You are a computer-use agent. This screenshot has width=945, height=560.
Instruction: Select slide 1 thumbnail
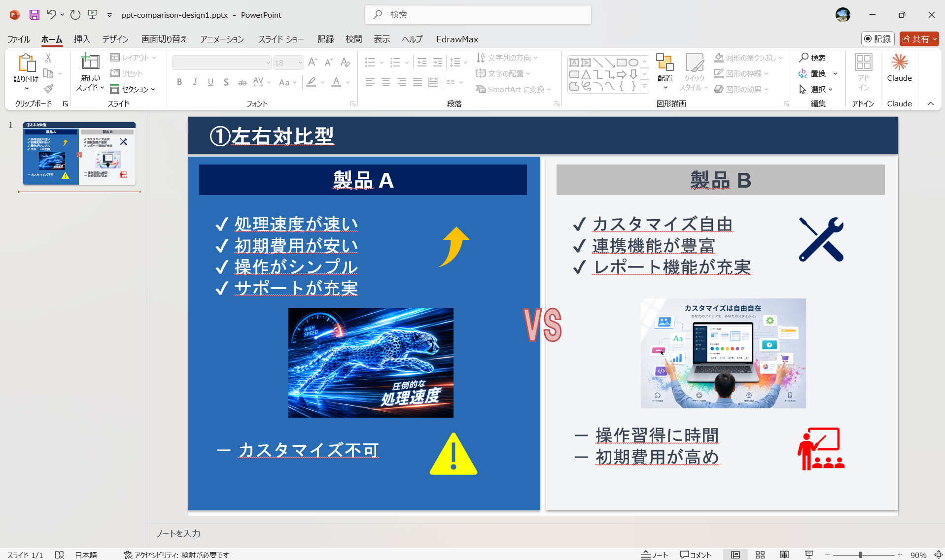(x=79, y=154)
